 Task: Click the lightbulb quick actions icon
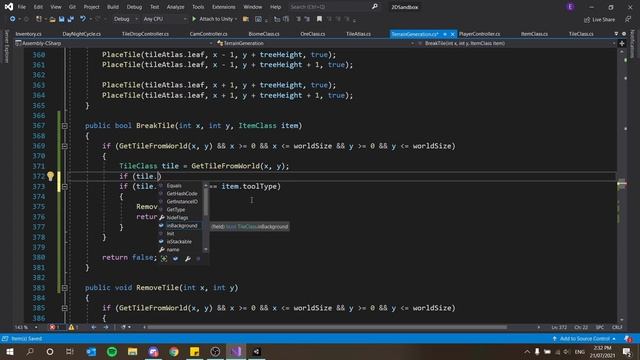coord(50,176)
